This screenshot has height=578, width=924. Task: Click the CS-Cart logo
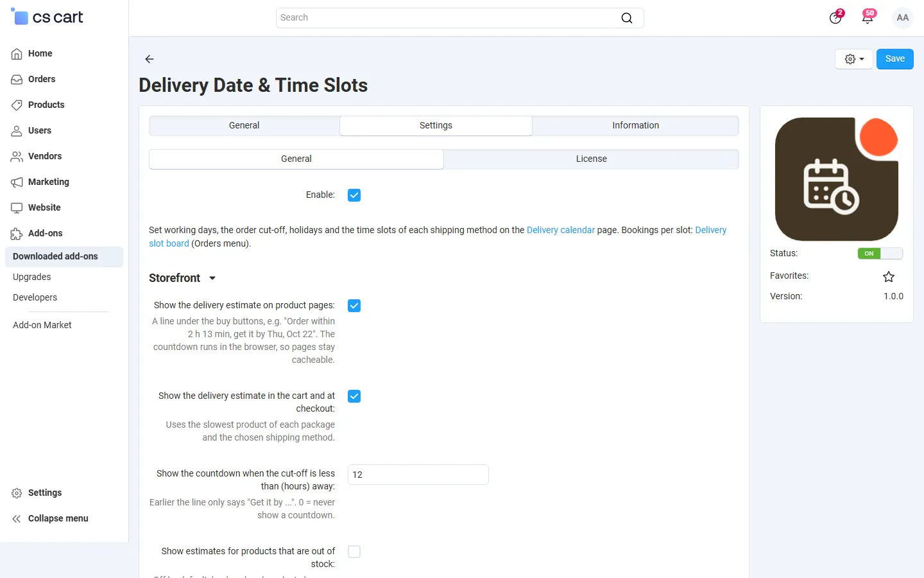pos(47,17)
